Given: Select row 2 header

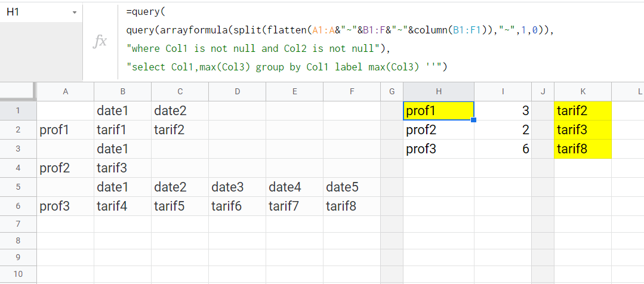Looking at the screenshot, I should pos(18,130).
